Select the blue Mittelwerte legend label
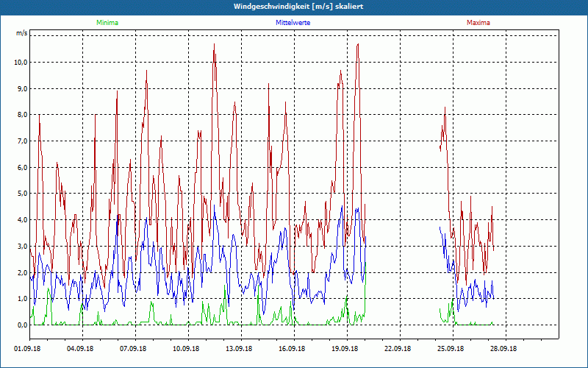Viewport: 588px width, 368px height. pyautogui.click(x=293, y=23)
